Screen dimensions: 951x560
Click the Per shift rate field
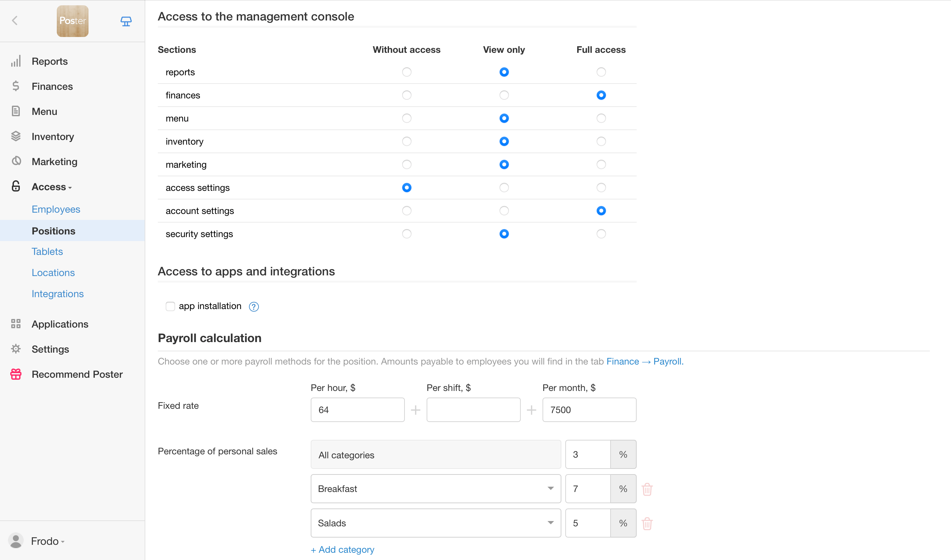(x=473, y=410)
